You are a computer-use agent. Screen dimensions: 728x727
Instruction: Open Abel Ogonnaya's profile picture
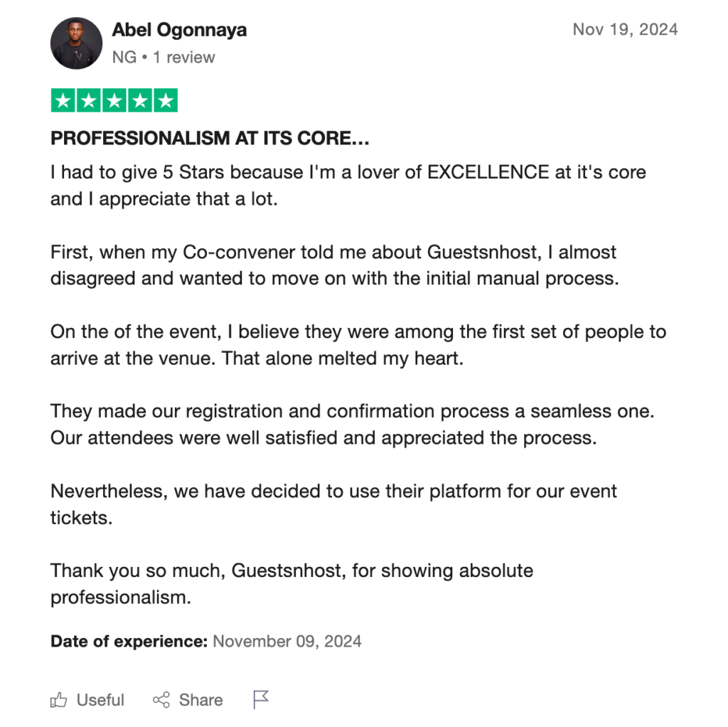click(x=77, y=43)
